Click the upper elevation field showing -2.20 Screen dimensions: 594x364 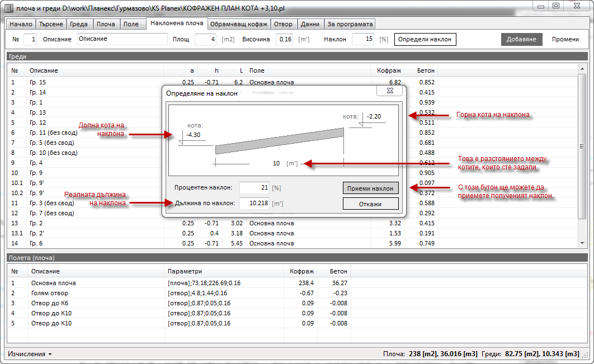pyautogui.click(x=373, y=117)
